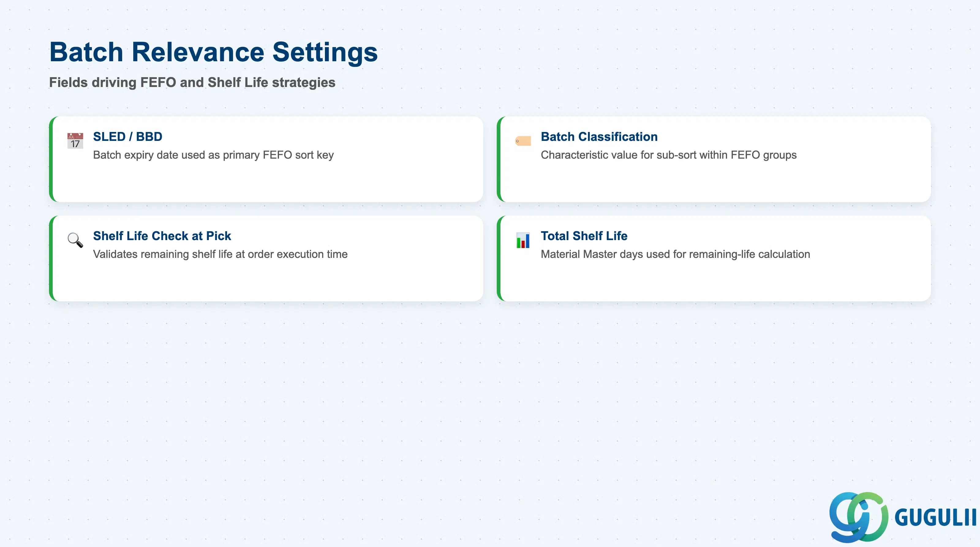This screenshot has height=547, width=980.
Task: Click the green edge of SLED card
Action: (51, 159)
